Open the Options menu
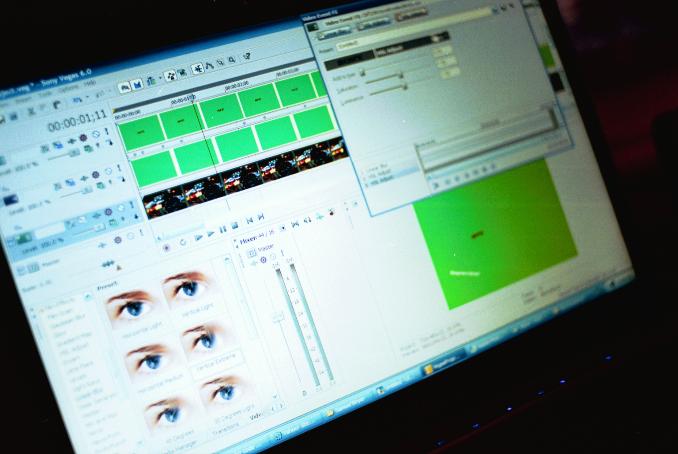This screenshot has height=454, width=678. pos(68,89)
